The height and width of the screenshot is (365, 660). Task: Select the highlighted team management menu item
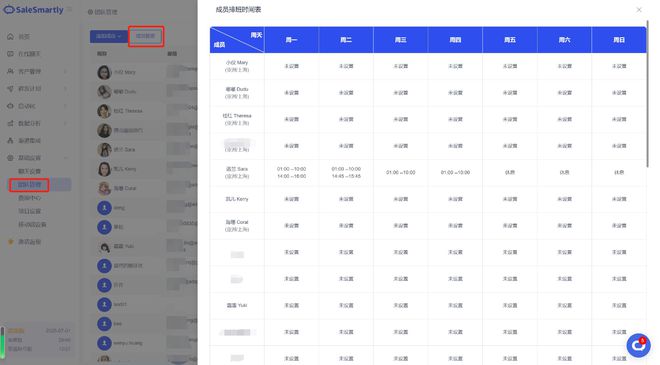pyautogui.click(x=29, y=185)
